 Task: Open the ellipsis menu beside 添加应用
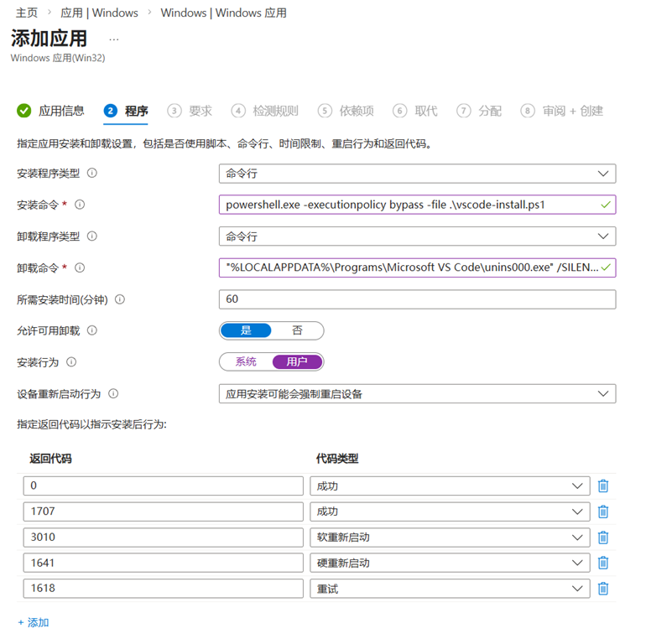[x=114, y=39]
